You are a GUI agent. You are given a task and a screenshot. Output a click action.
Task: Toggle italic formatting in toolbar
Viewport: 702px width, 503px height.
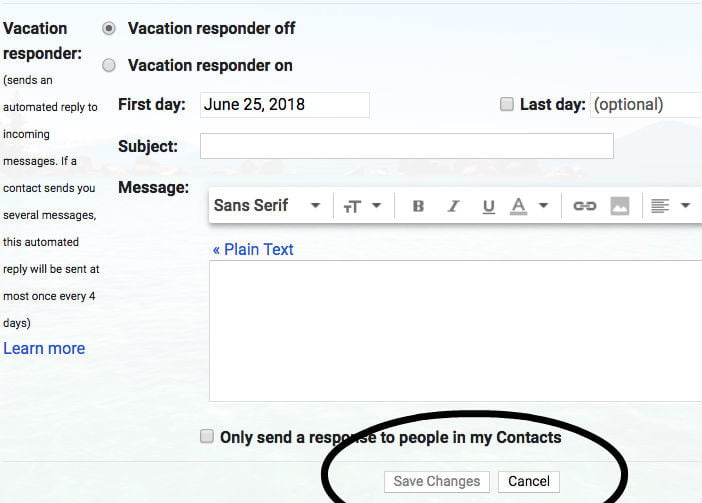tap(454, 206)
